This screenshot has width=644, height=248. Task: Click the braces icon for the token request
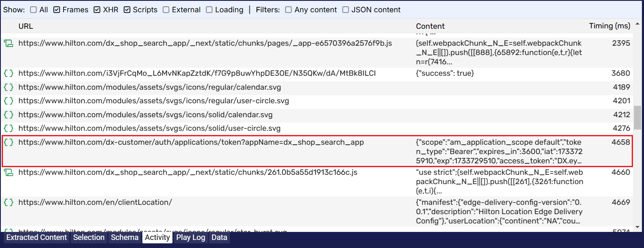tap(8, 143)
